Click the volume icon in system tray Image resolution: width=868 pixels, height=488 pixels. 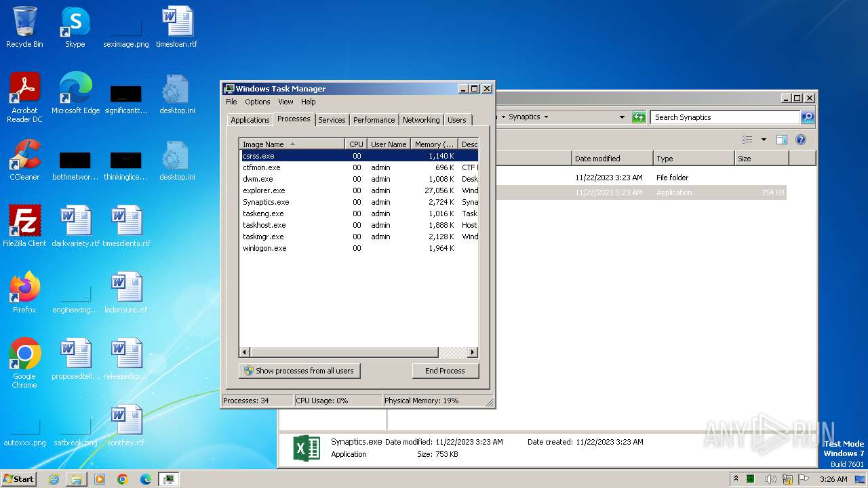point(771,479)
